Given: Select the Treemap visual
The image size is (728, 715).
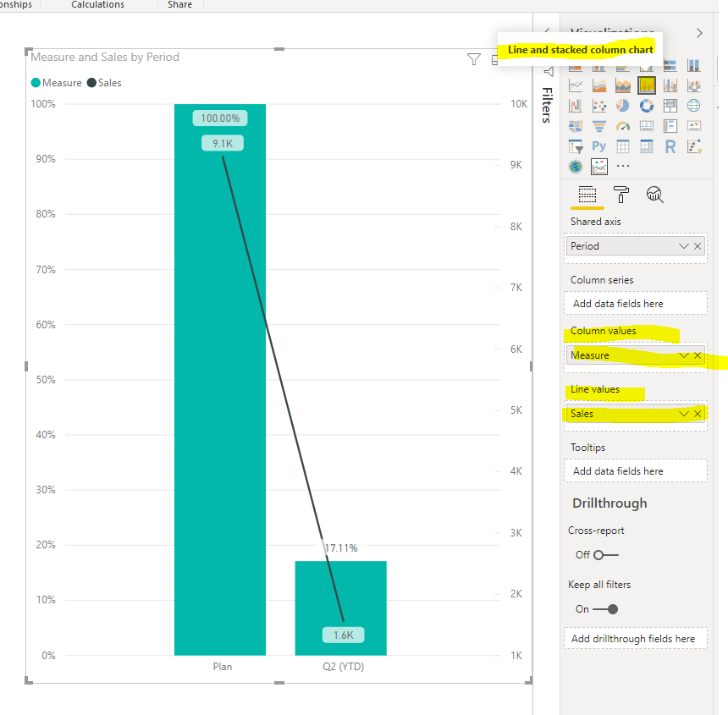Looking at the screenshot, I should click(670, 106).
